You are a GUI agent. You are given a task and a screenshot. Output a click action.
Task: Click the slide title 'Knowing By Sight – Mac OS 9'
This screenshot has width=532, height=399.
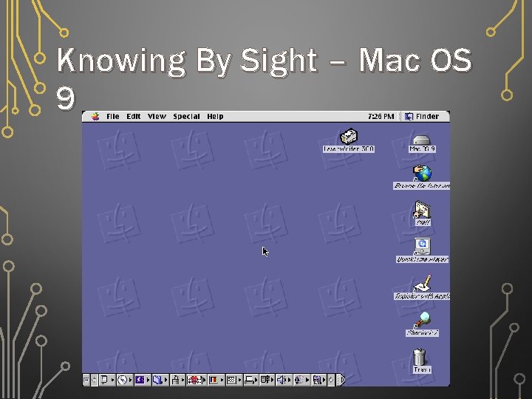click(x=264, y=78)
